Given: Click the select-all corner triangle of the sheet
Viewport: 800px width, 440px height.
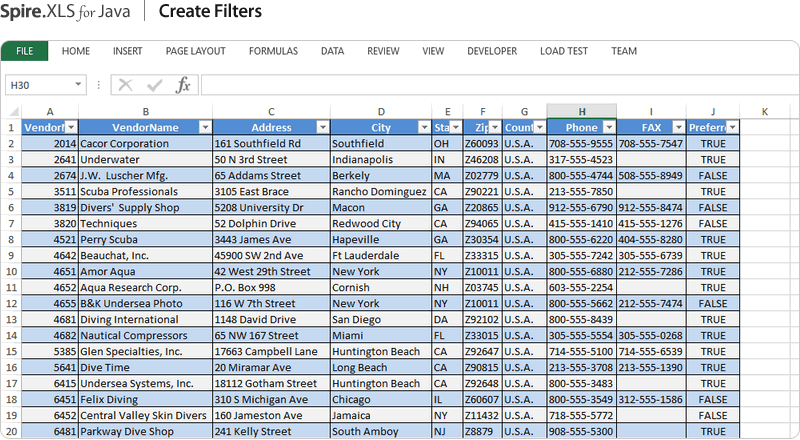Looking at the screenshot, I should 14,112.
